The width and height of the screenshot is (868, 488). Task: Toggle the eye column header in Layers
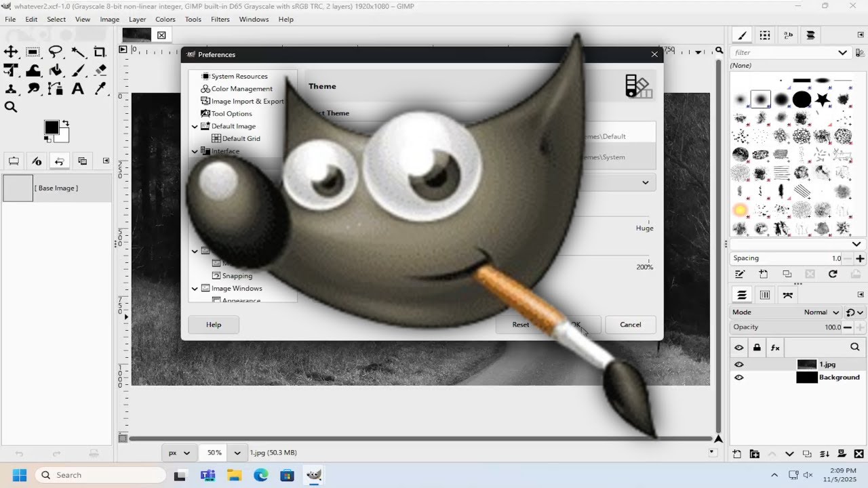(739, 348)
